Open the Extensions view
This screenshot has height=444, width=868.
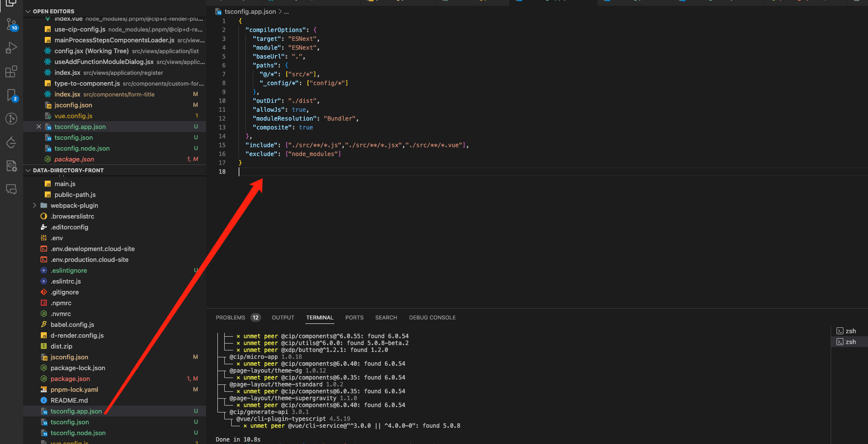(11, 71)
